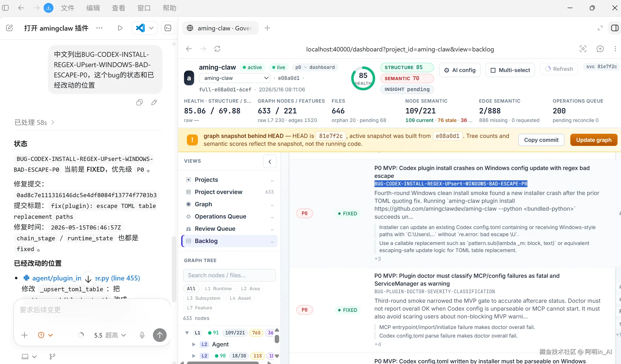
Task: Open the Operations Queue view
Action: pos(229,217)
